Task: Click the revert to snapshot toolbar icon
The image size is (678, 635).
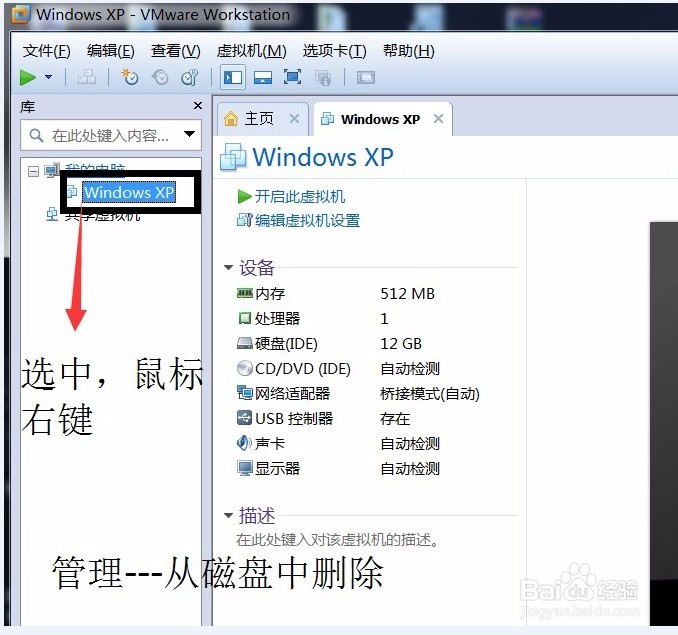Action: tap(160, 78)
